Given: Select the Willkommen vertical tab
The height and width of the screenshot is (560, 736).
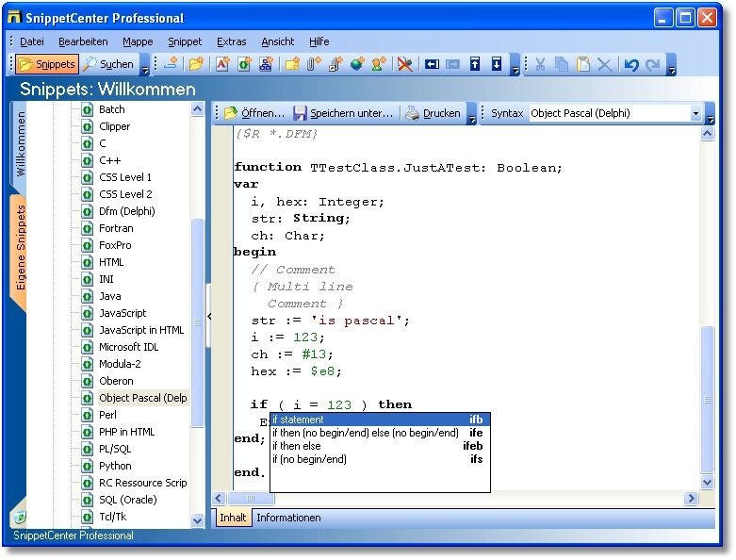Looking at the screenshot, I should coord(20,143).
